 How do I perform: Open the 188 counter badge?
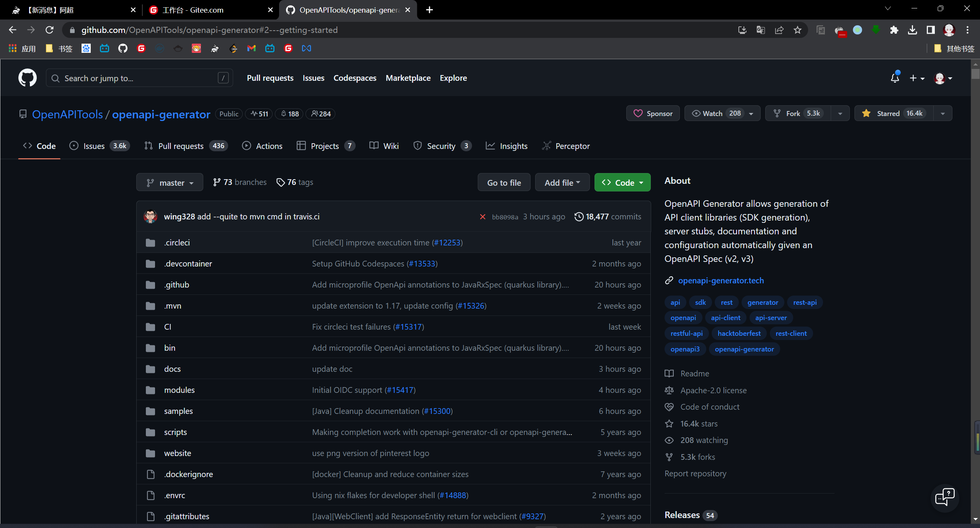[289, 114]
